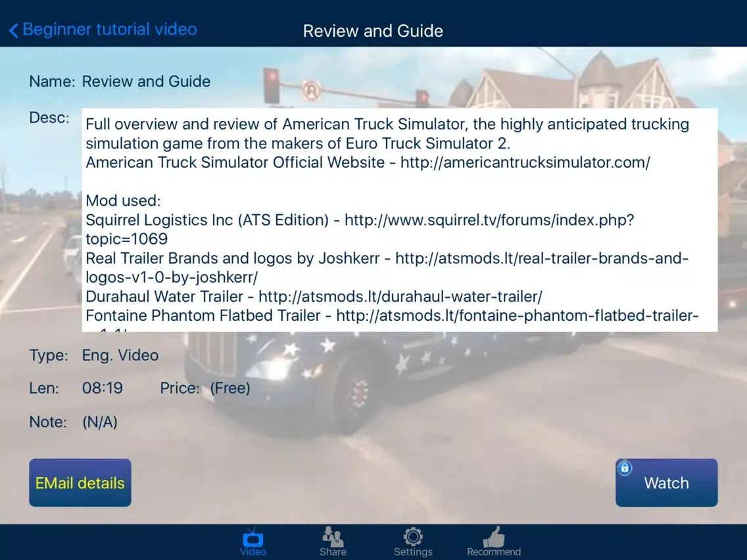Tap the lock icon on Watch button

[x=625, y=468]
